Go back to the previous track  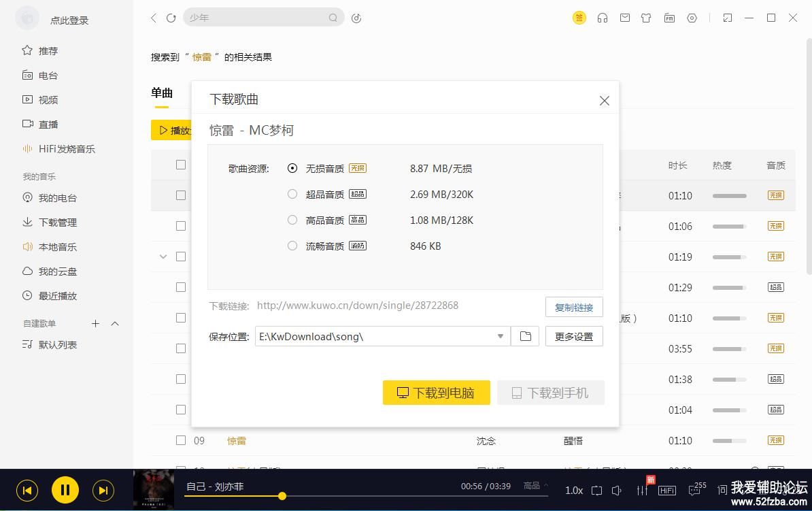[27, 490]
